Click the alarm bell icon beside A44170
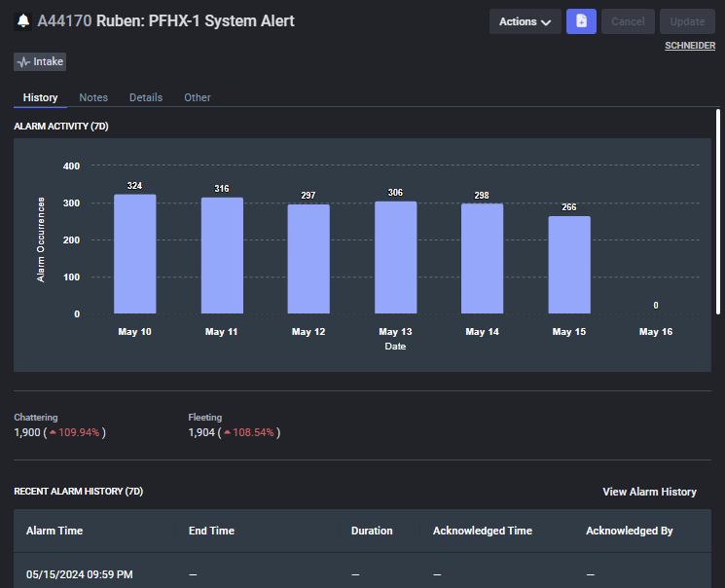Viewport: 725px width, 588px height. pyautogui.click(x=22, y=20)
